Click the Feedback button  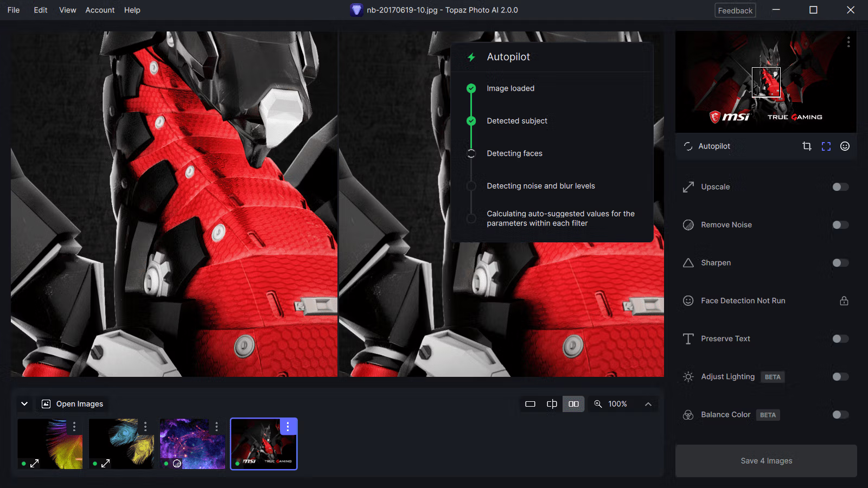(735, 10)
